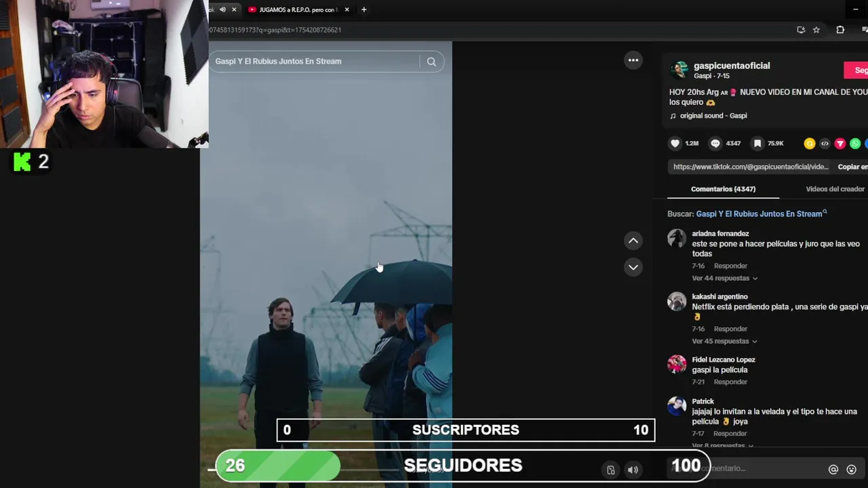
Task: Click Fidel Lezcano Lopez username
Action: [724, 359]
